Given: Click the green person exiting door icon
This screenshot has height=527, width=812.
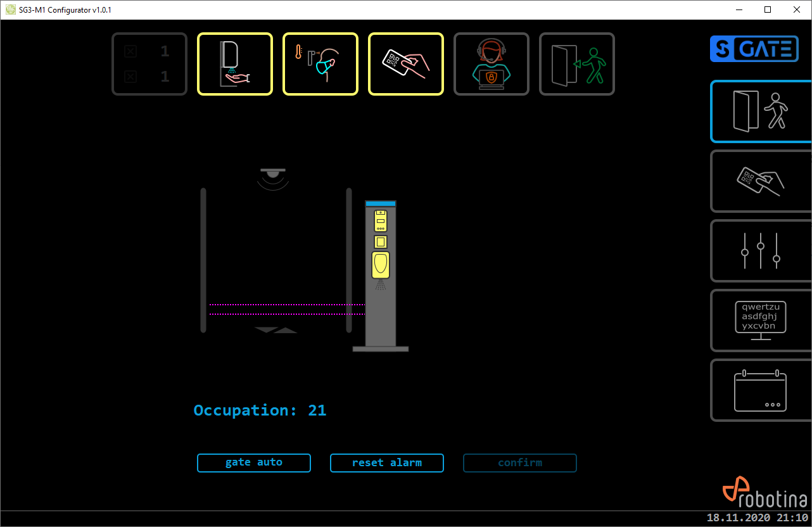Looking at the screenshot, I should coord(577,64).
